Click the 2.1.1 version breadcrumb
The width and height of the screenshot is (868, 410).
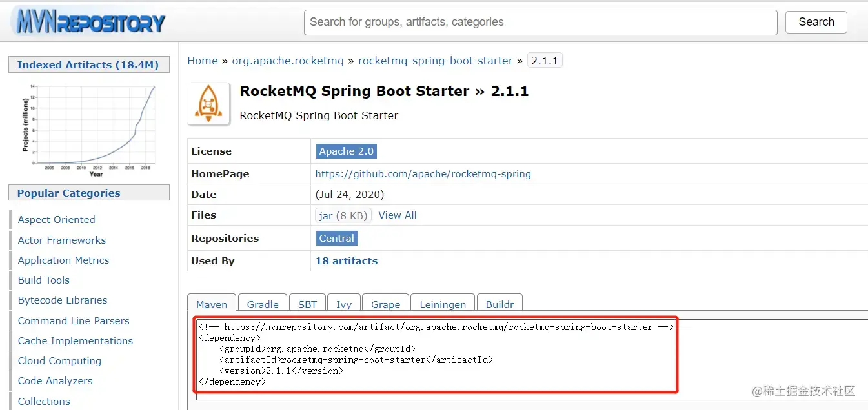(x=545, y=60)
